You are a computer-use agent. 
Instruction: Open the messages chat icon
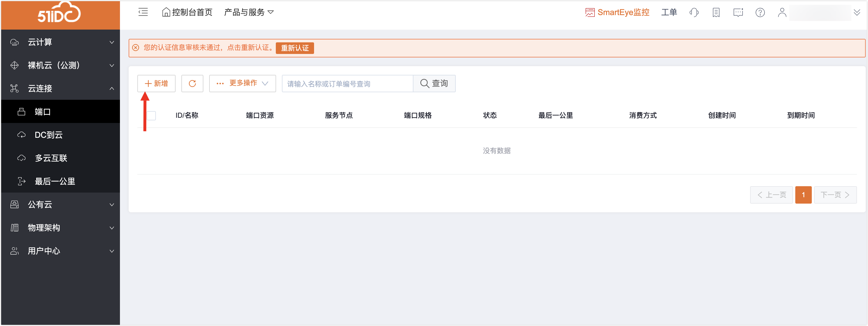click(738, 12)
